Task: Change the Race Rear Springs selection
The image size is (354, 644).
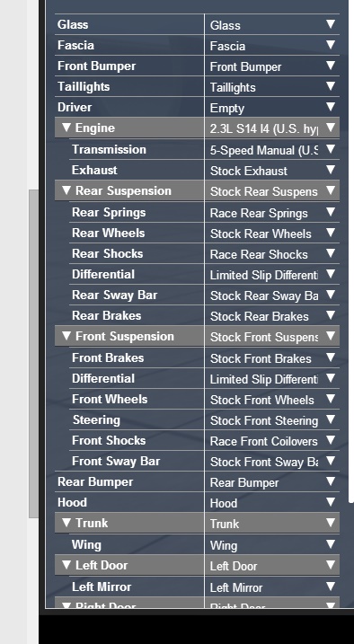Action: click(272, 212)
